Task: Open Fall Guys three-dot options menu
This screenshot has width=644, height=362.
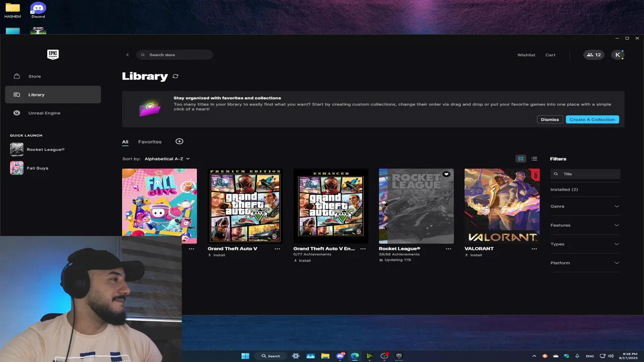Action: coord(191,249)
